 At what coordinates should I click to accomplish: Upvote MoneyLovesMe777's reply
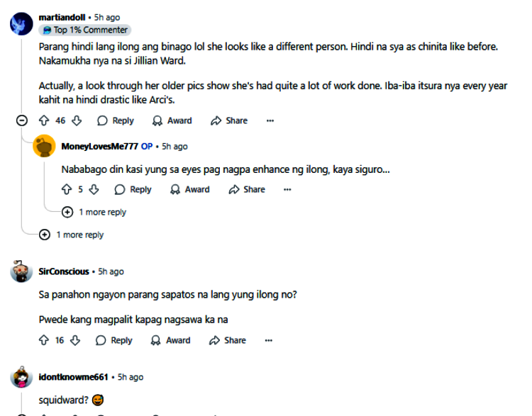pyautogui.click(x=67, y=189)
